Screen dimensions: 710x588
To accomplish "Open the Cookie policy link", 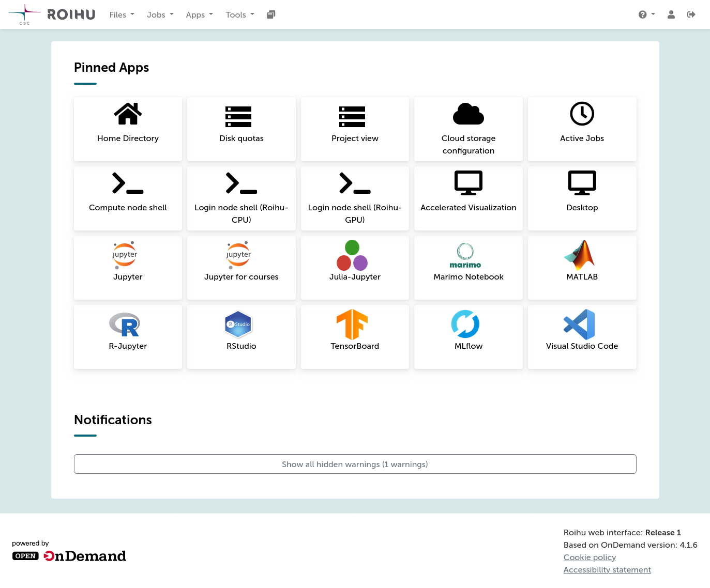I will (x=590, y=557).
